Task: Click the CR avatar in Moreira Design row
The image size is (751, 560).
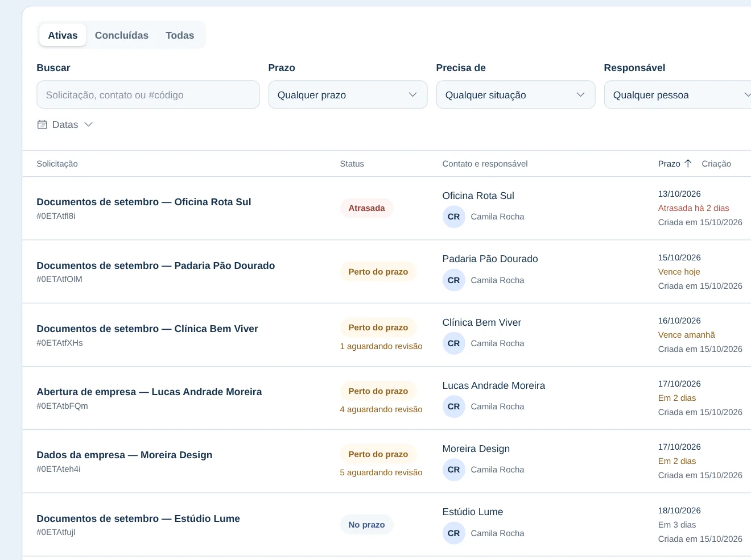Action: click(454, 470)
